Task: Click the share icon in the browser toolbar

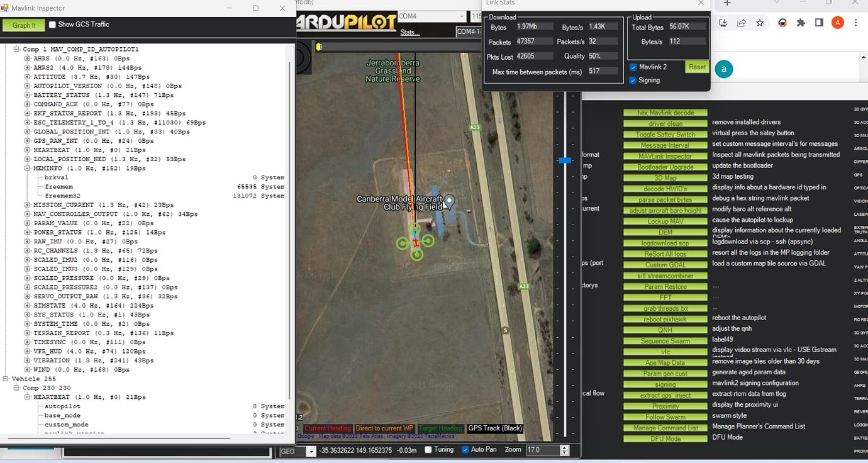Action: (742, 22)
